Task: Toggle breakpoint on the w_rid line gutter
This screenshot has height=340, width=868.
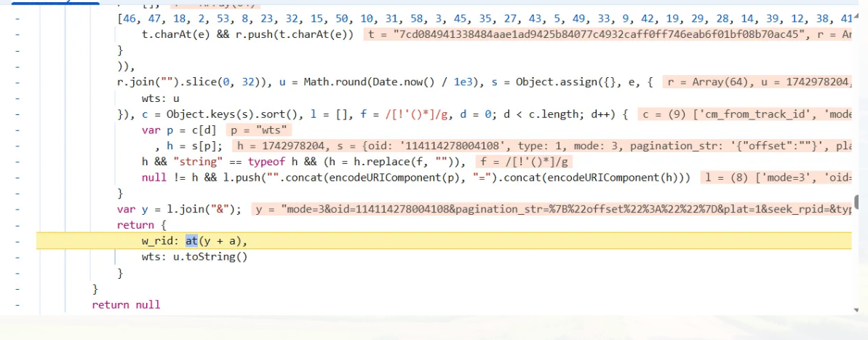Action: point(17,241)
